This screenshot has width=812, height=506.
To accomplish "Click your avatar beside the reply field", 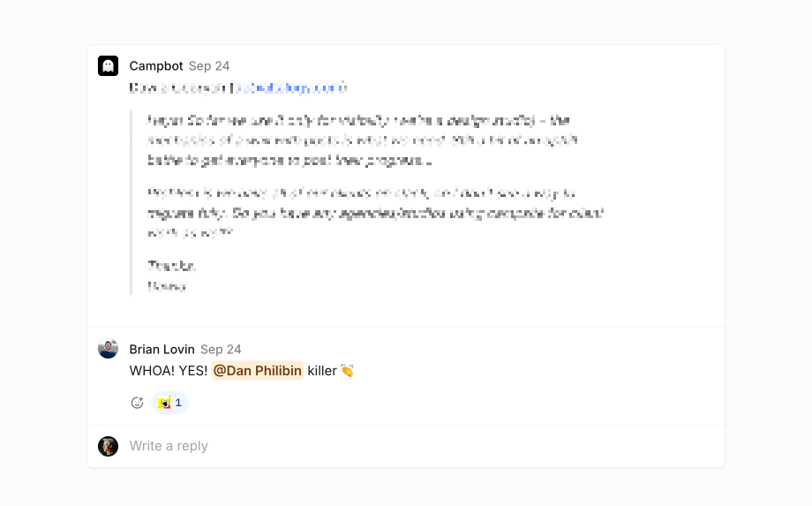I will [108, 446].
